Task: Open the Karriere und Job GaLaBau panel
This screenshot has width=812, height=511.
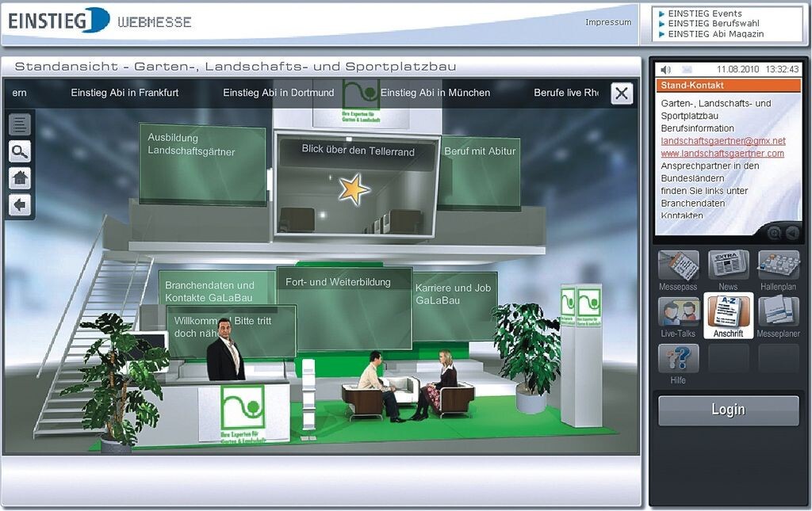Action: pos(454,305)
